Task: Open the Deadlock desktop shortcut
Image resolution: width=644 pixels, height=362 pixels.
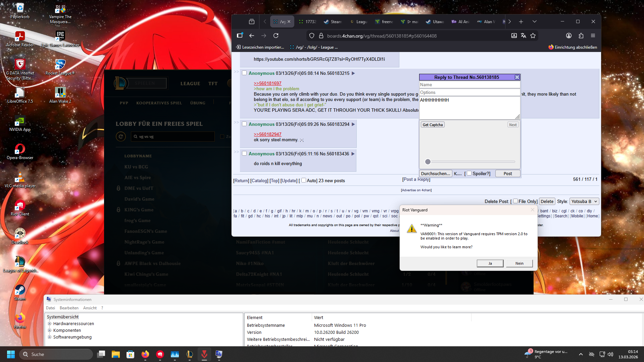Action: click(20, 236)
